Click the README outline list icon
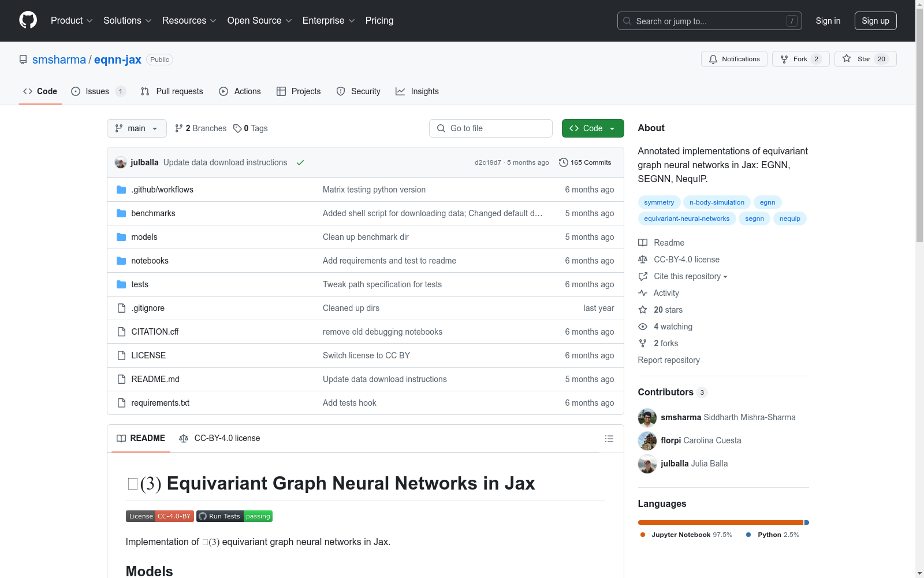The width and height of the screenshot is (924, 578). click(x=609, y=439)
